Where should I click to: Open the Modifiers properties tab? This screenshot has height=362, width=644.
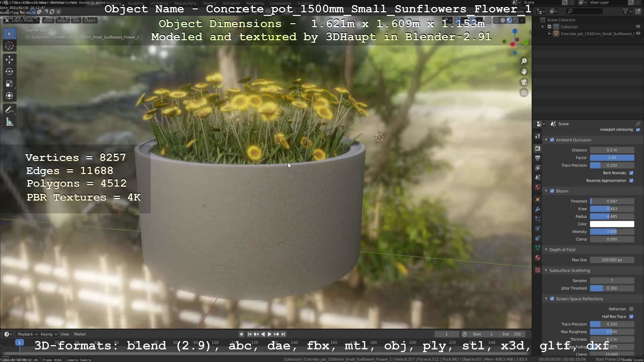coord(538,209)
